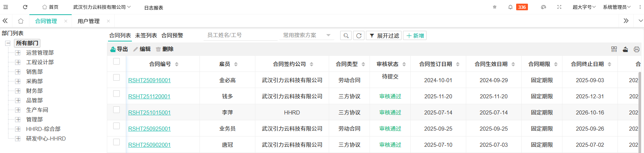Open the 常用搜索方案 dropdown

click(306, 35)
